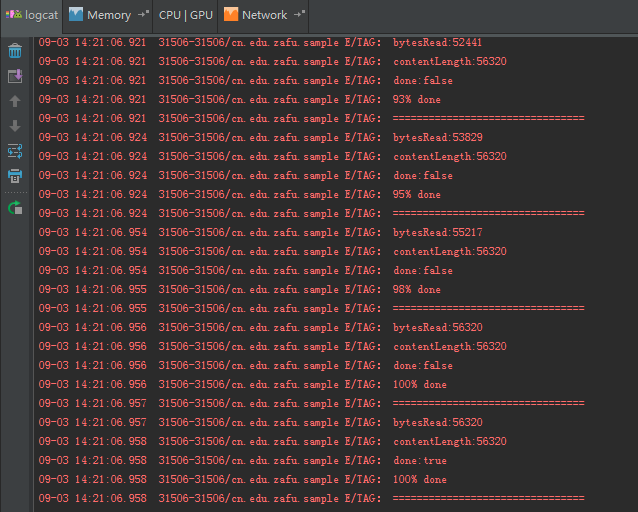The image size is (638, 512).
Task: Select 100% done line stamped 14:21:06.956
Action: 243,384
